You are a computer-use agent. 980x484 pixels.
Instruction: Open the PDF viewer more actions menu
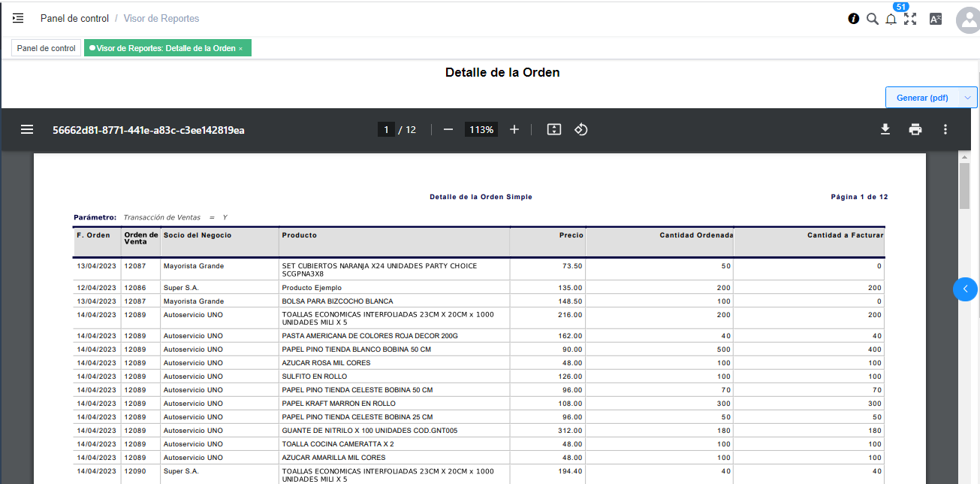tap(945, 129)
